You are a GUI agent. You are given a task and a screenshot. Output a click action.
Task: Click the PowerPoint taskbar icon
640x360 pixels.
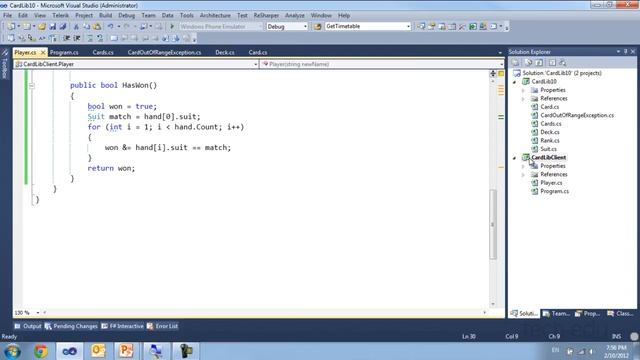coord(126,351)
